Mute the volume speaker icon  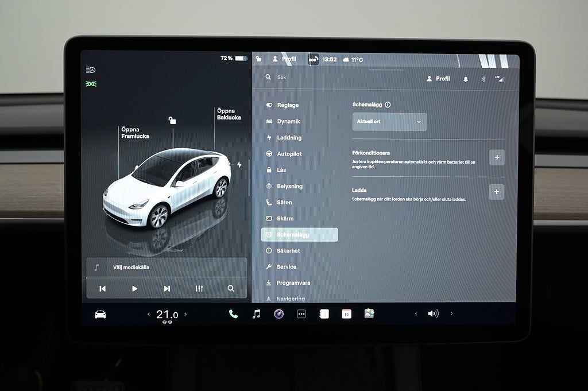tap(433, 314)
